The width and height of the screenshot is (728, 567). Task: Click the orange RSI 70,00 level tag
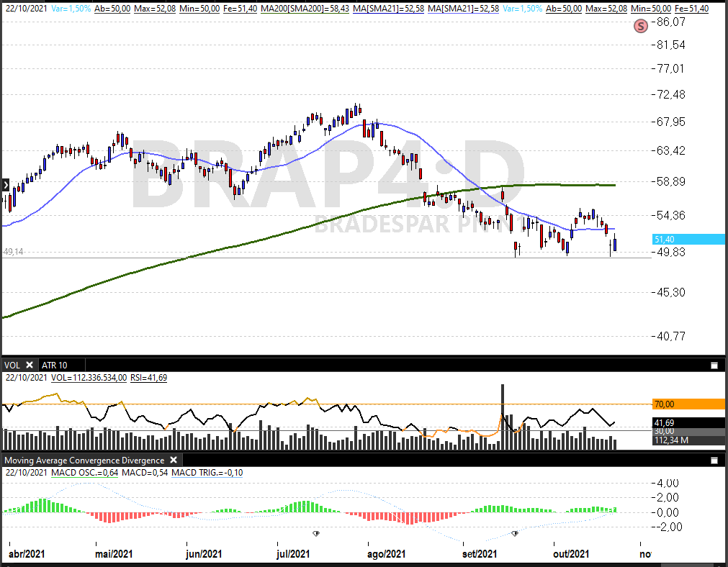pos(688,404)
